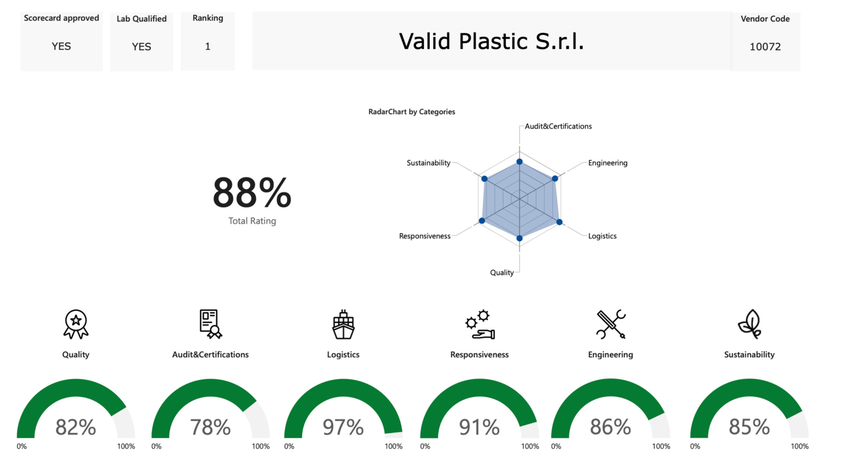The height and width of the screenshot is (459, 868).
Task: Click the Engineering 86% gauge
Action: tap(611, 416)
